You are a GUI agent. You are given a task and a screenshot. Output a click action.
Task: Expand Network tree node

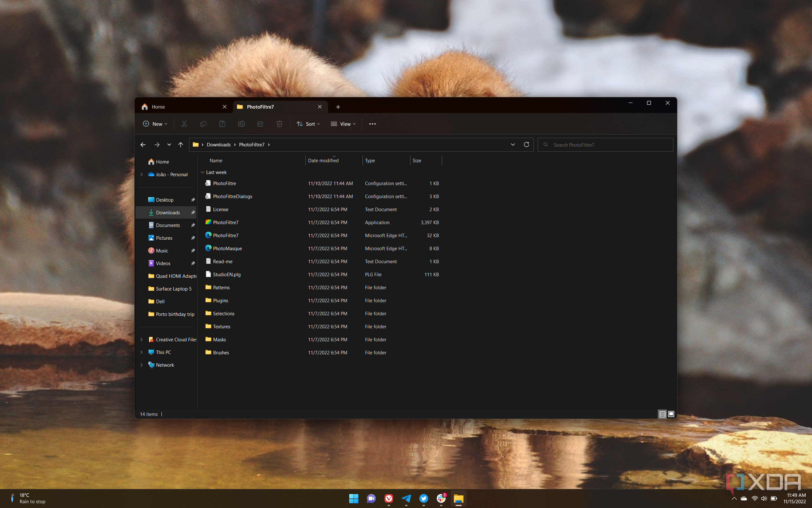[x=141, y=365]
